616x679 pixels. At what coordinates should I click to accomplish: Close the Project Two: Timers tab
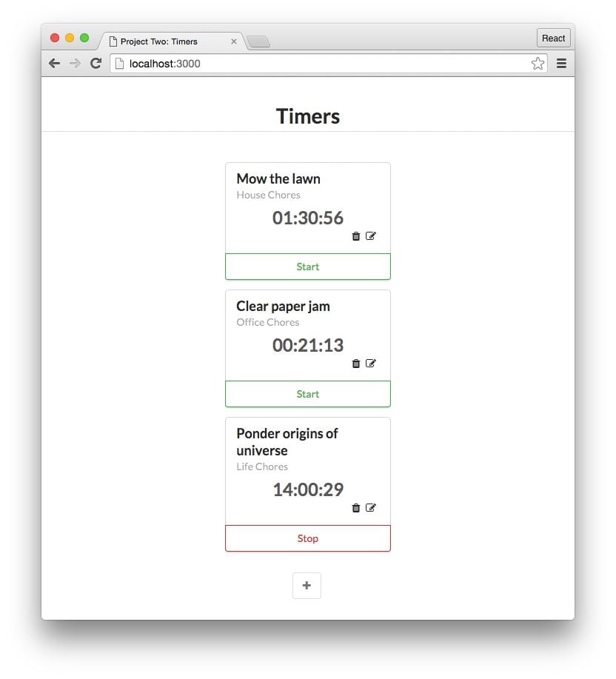coord(234,41)
